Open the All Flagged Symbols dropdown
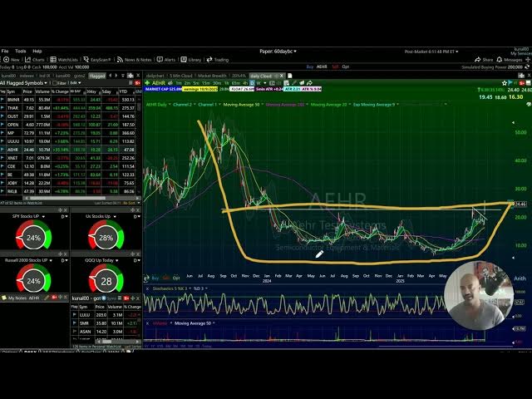 (23, 83)
